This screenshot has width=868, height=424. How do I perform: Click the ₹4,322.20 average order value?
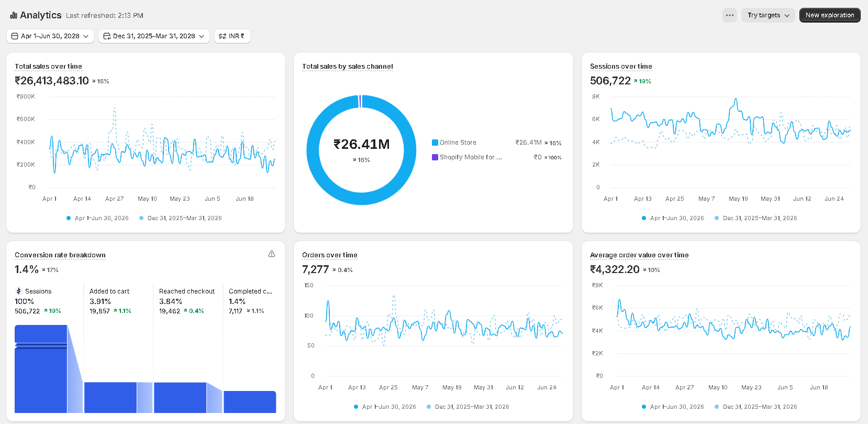point(615,269)
